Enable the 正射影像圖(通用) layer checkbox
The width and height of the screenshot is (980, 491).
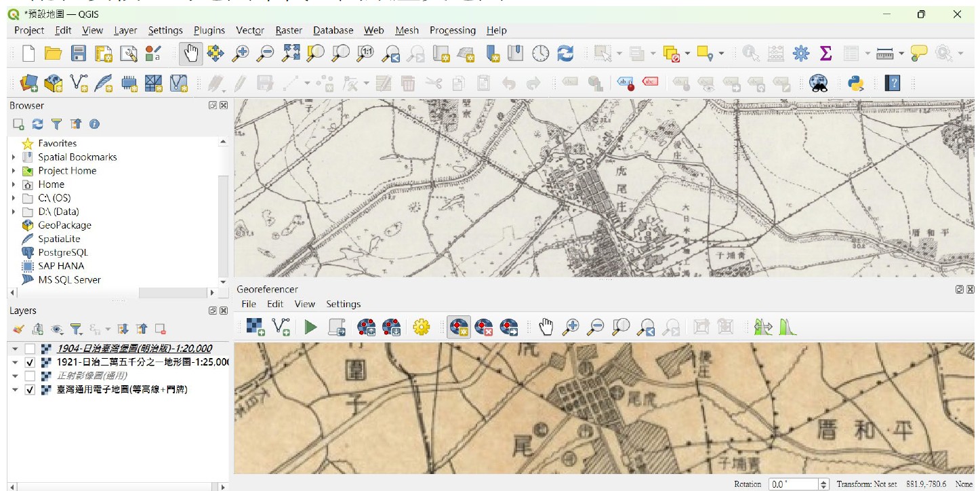(29, 376)
